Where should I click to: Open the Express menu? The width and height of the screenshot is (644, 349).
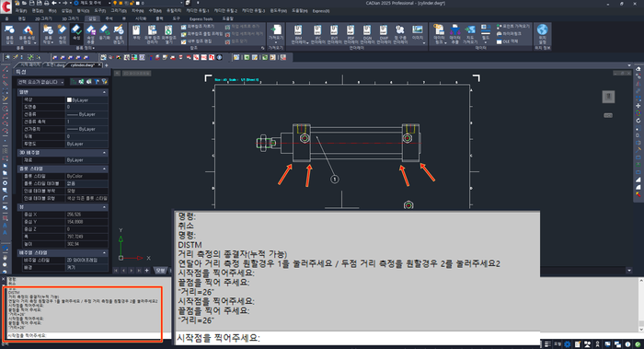click(321, 11)
